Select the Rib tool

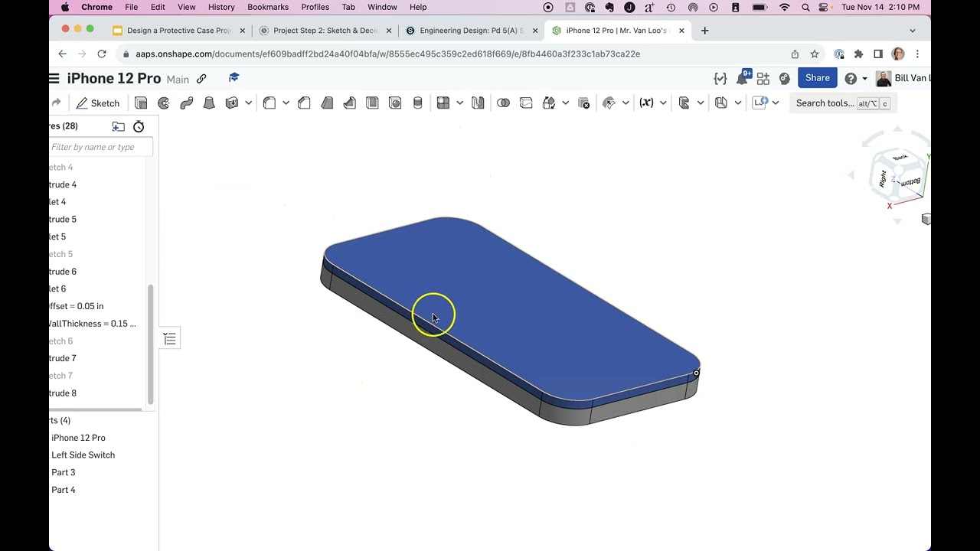point(350,103)
